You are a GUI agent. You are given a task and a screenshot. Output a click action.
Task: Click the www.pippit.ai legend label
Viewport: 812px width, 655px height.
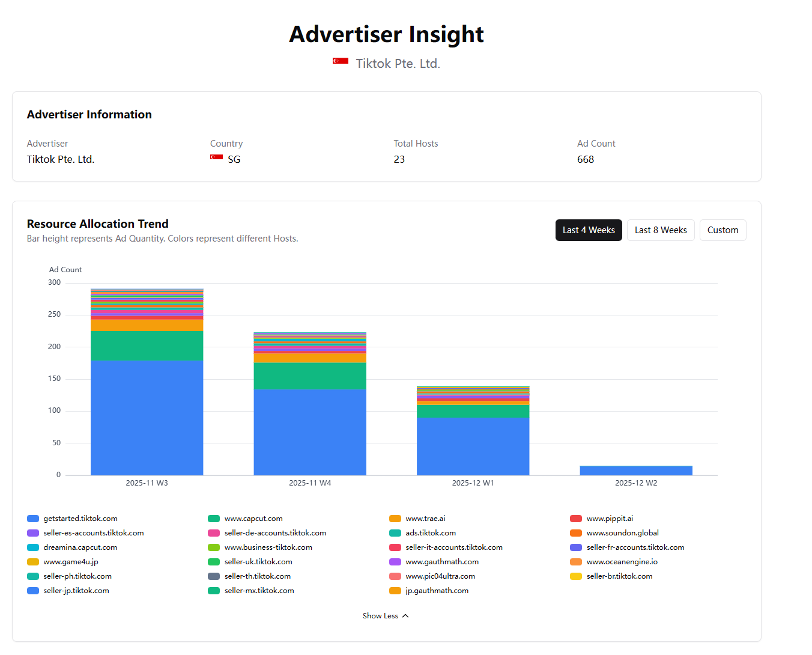(610, 519)
